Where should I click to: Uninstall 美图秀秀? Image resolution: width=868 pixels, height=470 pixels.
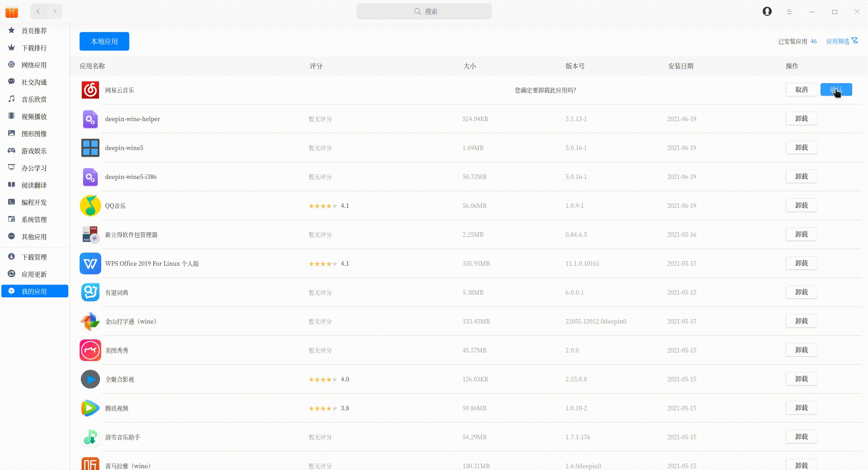point(802,350)
